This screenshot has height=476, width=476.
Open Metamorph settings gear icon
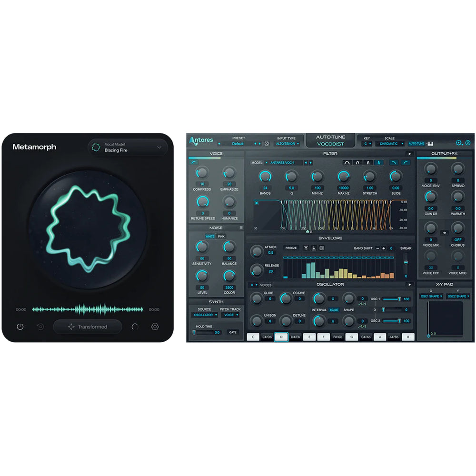155,327
